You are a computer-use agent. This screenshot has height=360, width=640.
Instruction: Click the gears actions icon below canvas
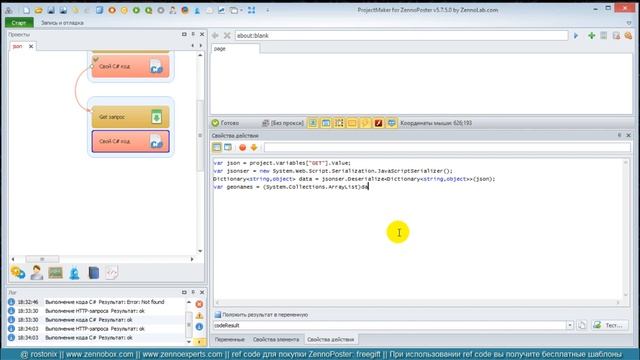pyautogui.click(x=18, y=272)
